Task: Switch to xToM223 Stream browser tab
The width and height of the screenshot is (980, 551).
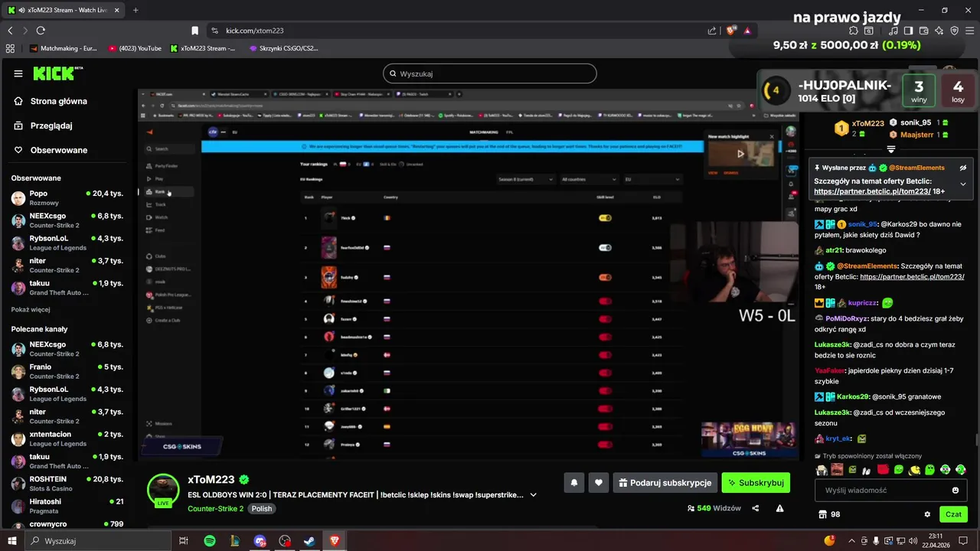Action: (64, 10)
